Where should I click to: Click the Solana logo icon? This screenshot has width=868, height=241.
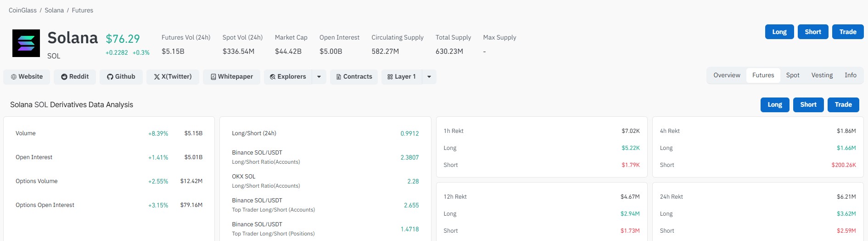(26, 43)
